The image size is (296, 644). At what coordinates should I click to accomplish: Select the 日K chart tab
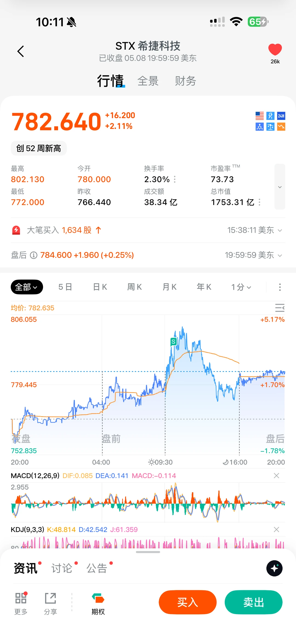tap(100, 287)
